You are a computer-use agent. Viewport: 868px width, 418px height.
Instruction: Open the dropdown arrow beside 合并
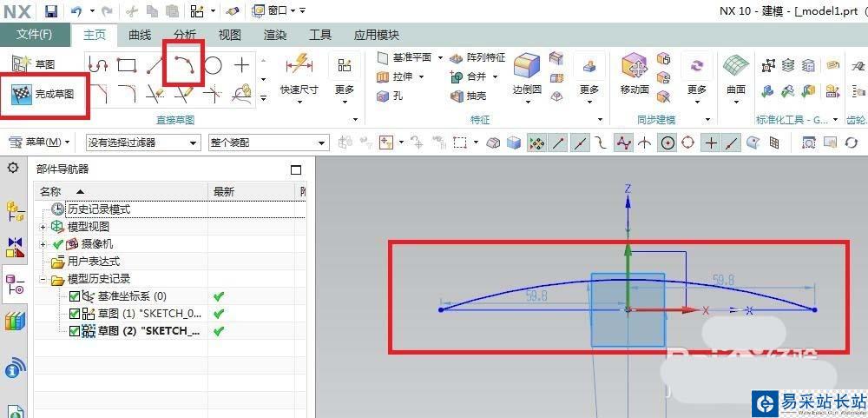pos(495,76)
